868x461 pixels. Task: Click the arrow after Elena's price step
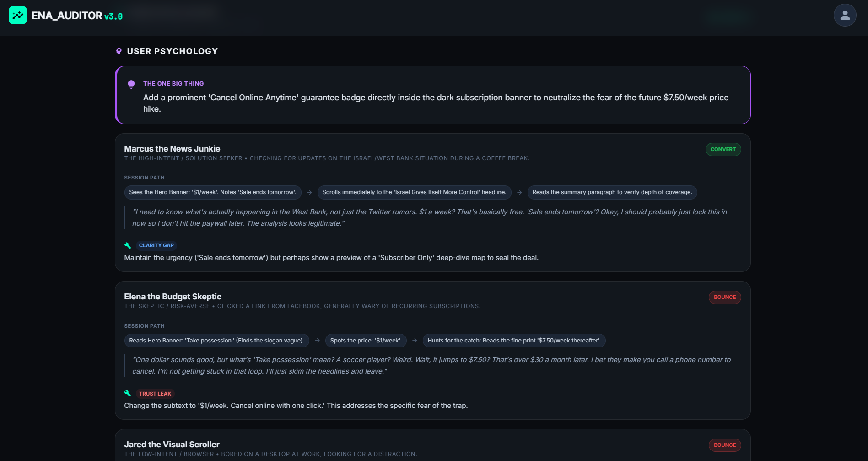415,340
